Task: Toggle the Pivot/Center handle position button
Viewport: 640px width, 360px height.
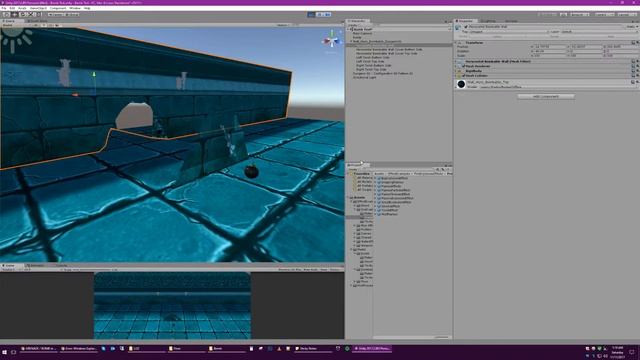Action: tap(57, 14)
